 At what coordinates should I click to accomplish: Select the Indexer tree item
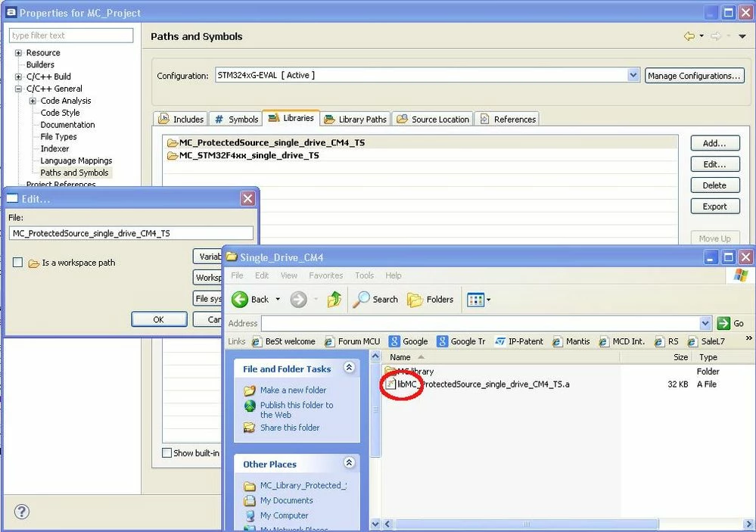pyautogui.click(x=54, y=148)
